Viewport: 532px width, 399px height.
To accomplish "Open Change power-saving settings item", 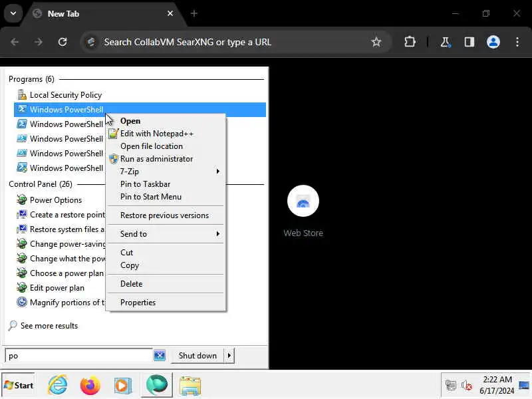I will click(60, 244).
